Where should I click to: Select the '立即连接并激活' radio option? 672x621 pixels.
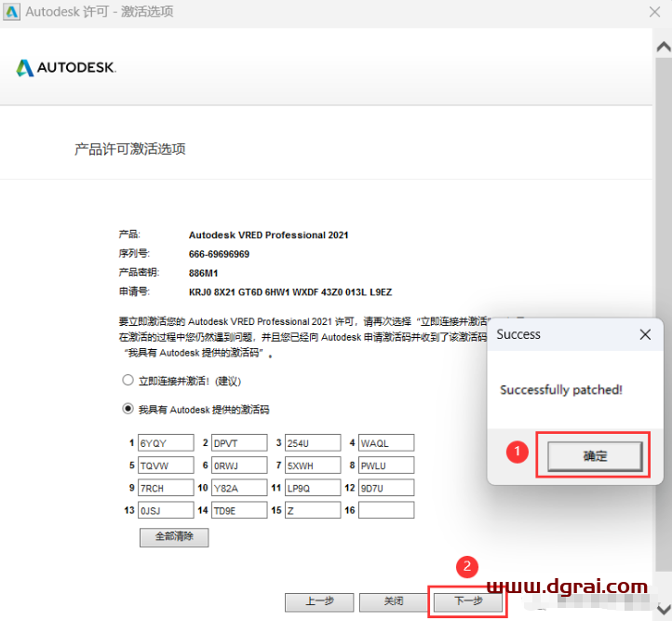click(x=128, y=381)
